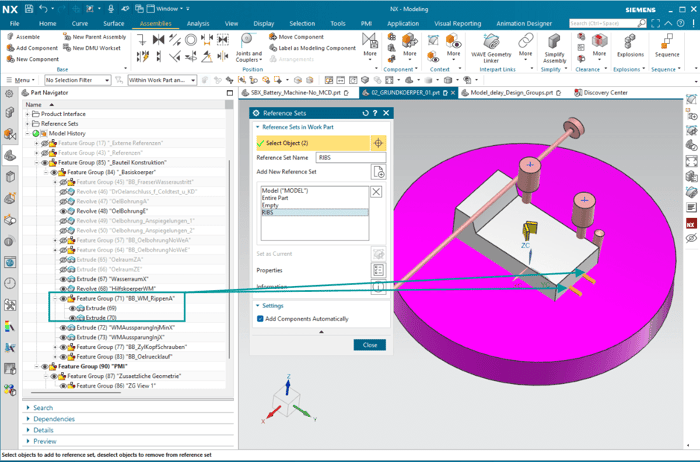
Task: Switch to PMI ribbon tab
Action: click(x=366, y=23)
